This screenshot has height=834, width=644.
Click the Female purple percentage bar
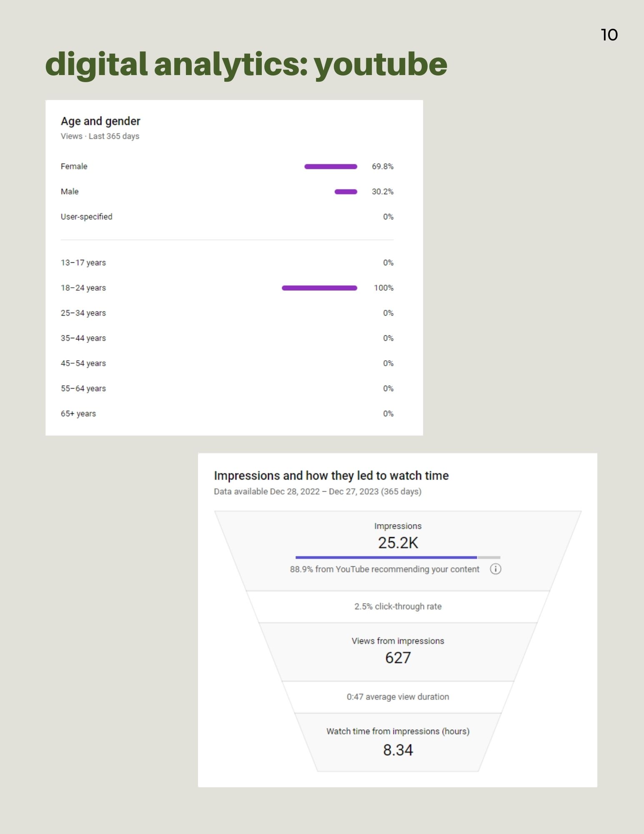point(331,166)
